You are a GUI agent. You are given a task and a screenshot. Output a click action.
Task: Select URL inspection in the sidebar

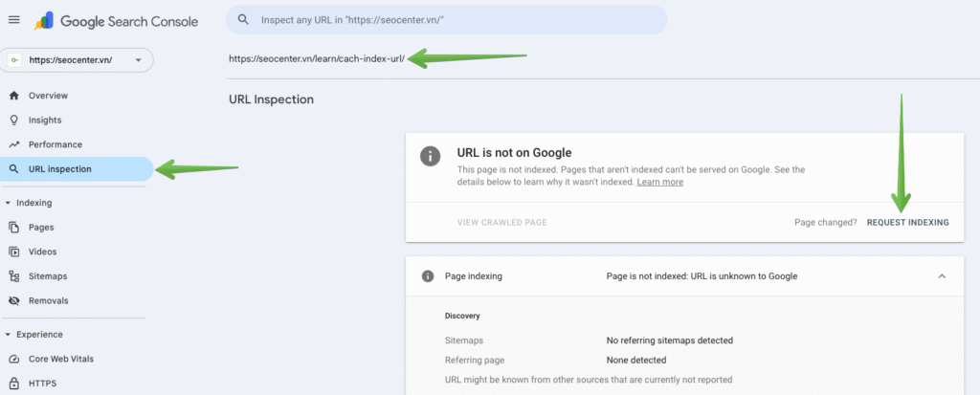60,169
